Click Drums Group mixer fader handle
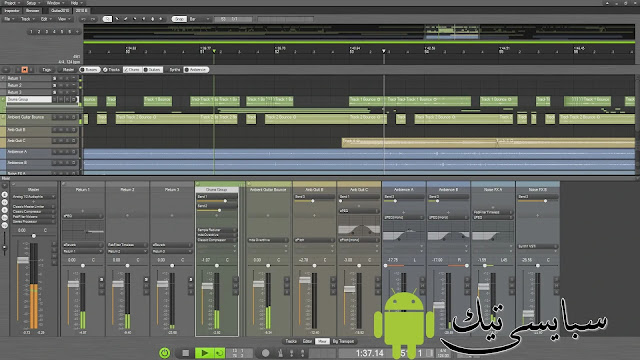Viewport: 640px width, 360px height. click(x=207, y=286)
